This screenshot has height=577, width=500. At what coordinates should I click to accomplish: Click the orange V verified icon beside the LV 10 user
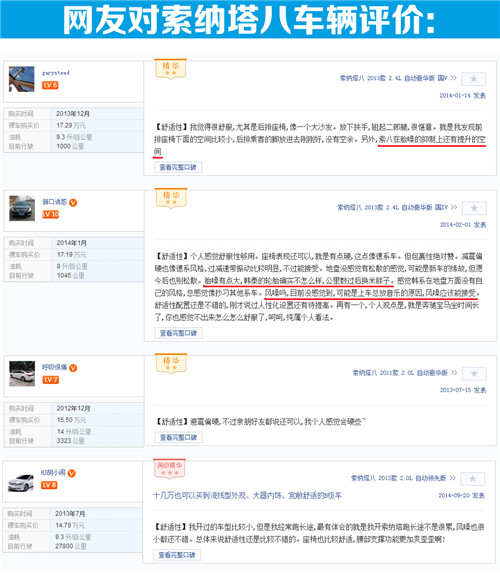tap(73, 202)
